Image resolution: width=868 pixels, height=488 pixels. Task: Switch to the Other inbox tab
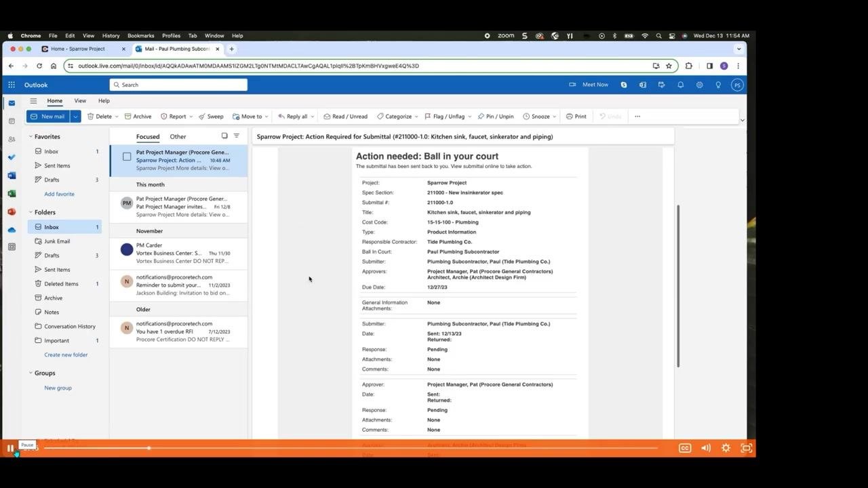coord(178,137)
